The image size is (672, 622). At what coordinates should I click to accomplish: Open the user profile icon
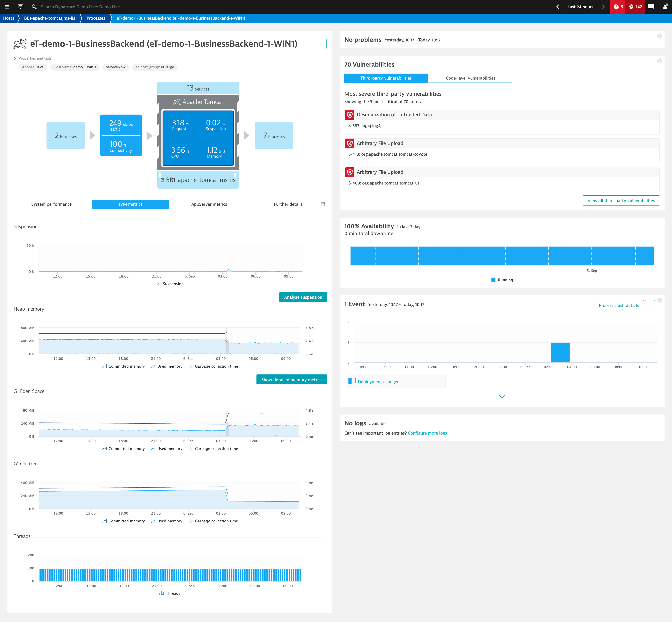(665, 7)
